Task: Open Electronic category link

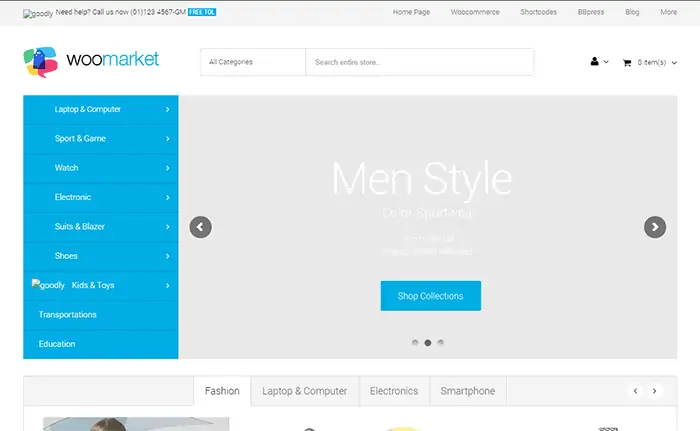Action: pos(73,197)
